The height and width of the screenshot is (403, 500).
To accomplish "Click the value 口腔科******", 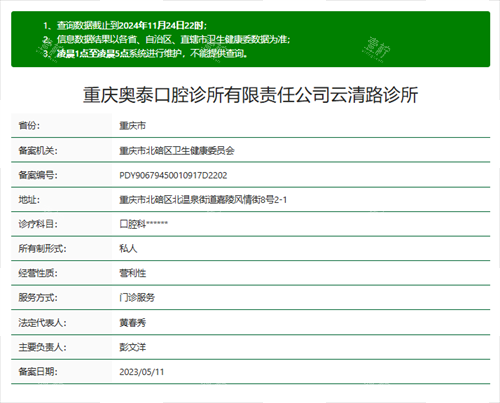I will pos(144,224).
